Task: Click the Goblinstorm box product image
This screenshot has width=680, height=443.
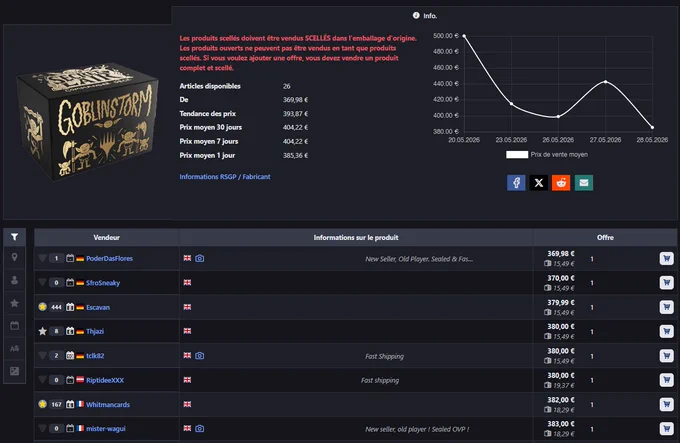Action: tap(87, 122)
